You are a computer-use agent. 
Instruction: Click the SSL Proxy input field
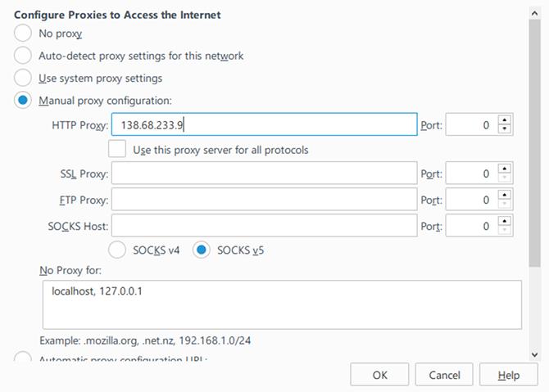click(x=264, y=173)
